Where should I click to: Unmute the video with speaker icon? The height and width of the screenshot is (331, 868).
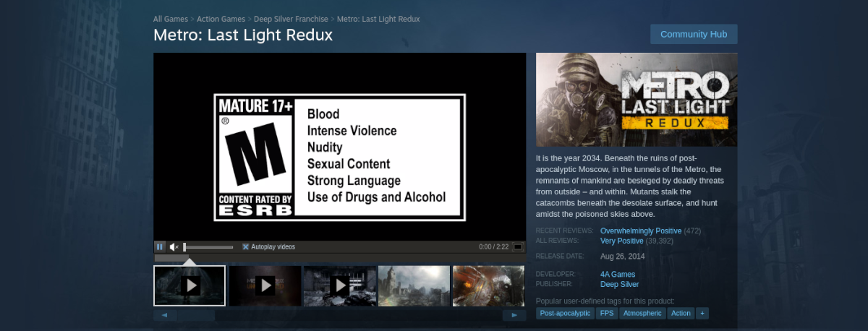(174, 246)
